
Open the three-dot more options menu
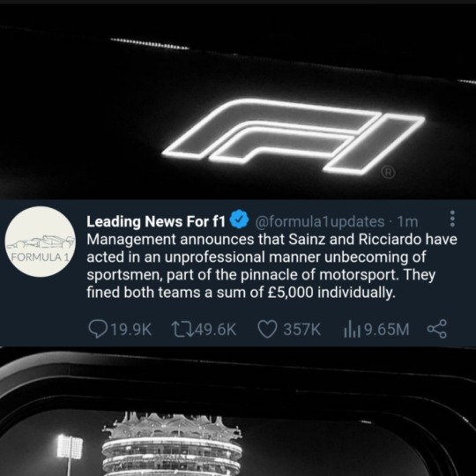[x=452, y=219]
